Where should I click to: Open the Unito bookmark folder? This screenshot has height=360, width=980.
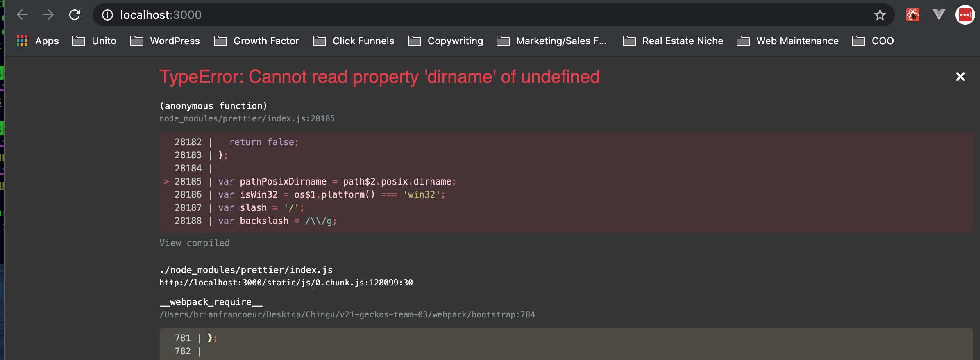[94, 41]
